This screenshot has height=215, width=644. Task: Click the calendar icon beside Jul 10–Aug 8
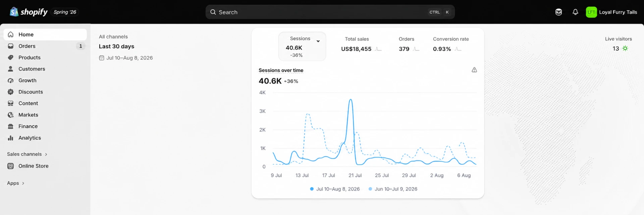click(x=102, y=58)
